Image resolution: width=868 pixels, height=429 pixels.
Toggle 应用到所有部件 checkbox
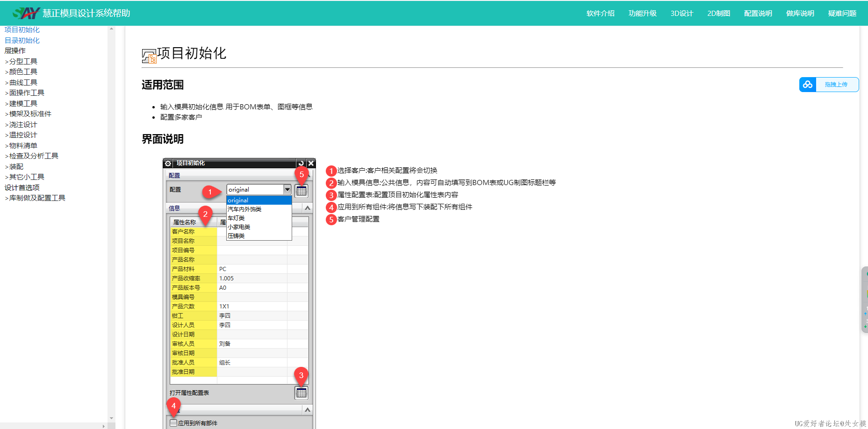[173, 423]
